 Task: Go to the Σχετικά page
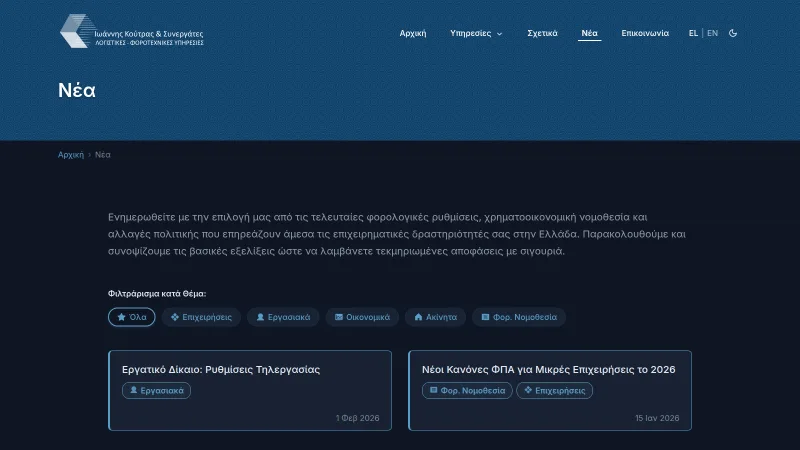tap(542, 33)
